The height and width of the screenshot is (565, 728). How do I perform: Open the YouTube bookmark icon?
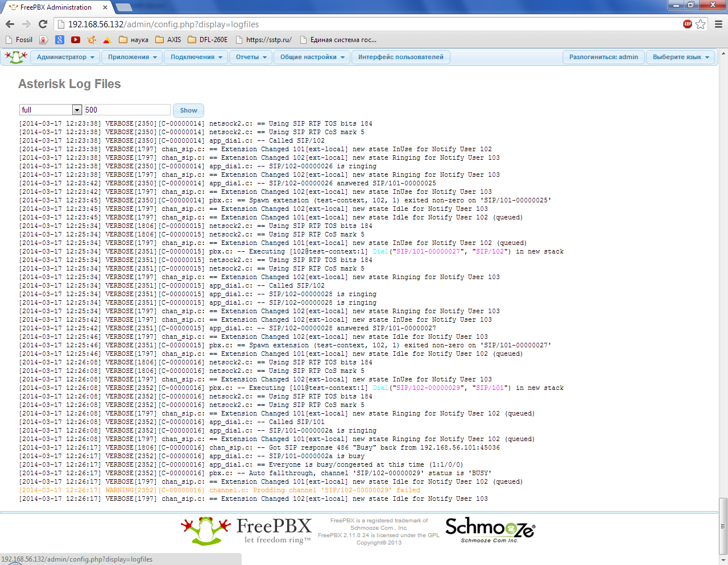pyautogui.click(x=76, y=40)
